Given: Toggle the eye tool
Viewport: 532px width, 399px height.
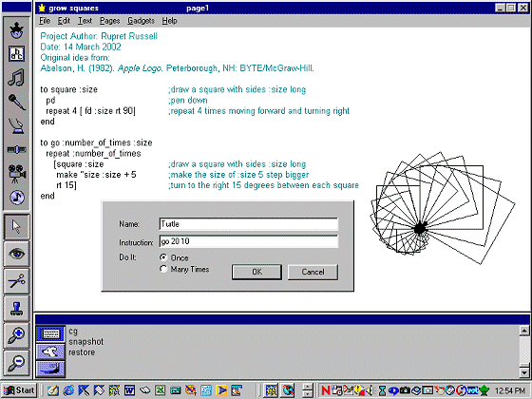Looking at the screenshot, I should coord(16,254).
